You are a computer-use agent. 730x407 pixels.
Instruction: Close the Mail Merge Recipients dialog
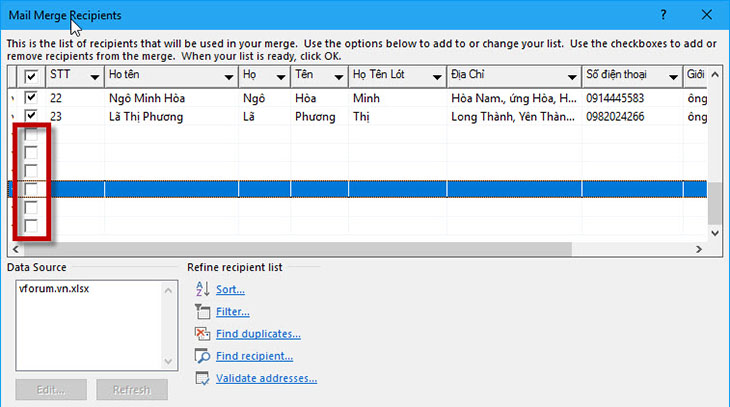click(x=706, y=15)
